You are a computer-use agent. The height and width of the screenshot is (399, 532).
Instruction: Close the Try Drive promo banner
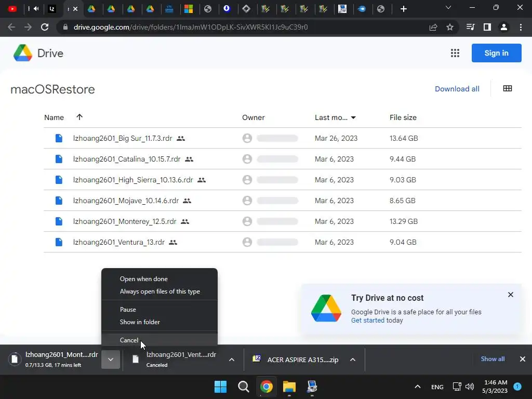(511, 295)
